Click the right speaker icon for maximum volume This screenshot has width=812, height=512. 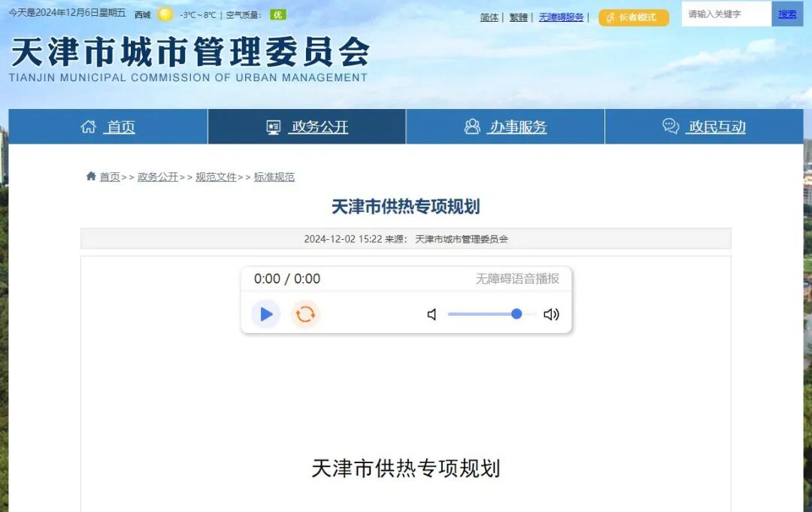[551, 314]
